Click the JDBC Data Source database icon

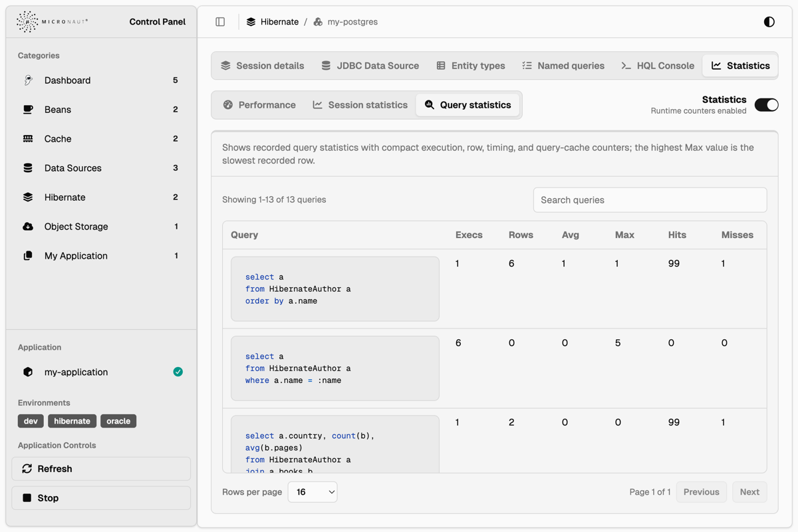click(326, 66)
